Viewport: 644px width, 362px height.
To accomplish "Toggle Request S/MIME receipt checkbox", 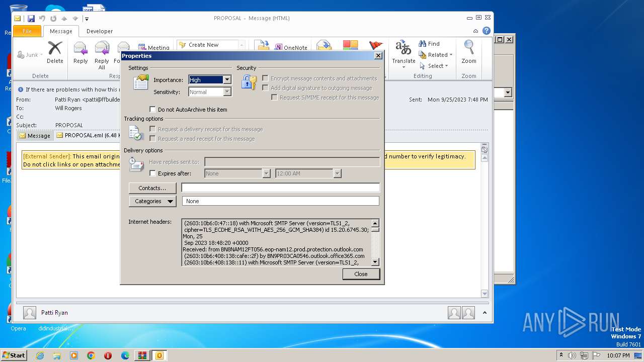I will [x=274, y=97].
